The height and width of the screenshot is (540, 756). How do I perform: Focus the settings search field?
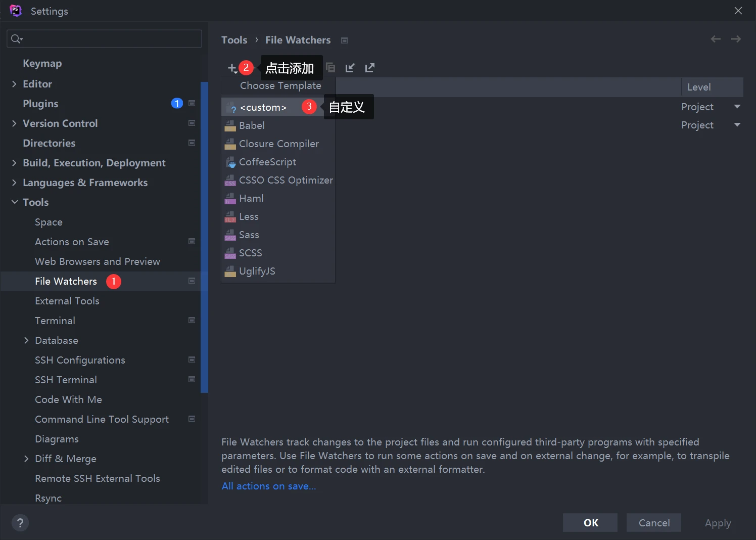(109, 39)
